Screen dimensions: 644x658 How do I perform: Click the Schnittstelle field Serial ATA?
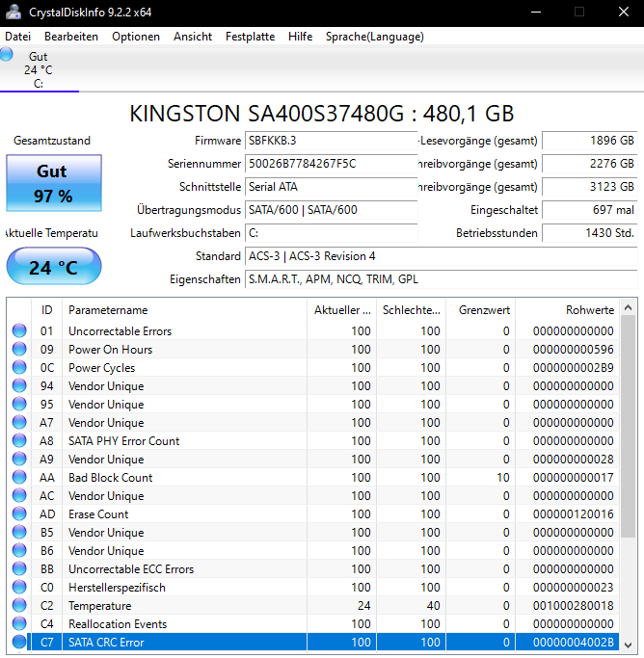331,186
